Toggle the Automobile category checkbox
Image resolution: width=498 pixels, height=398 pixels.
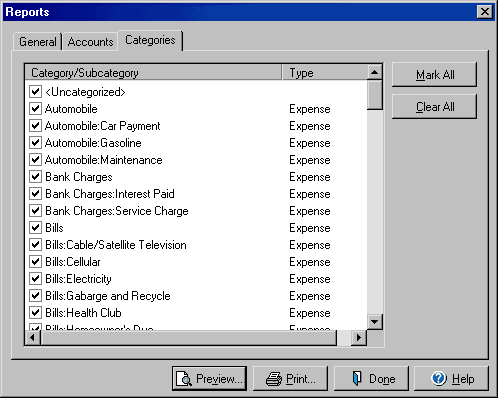(35, 108)
